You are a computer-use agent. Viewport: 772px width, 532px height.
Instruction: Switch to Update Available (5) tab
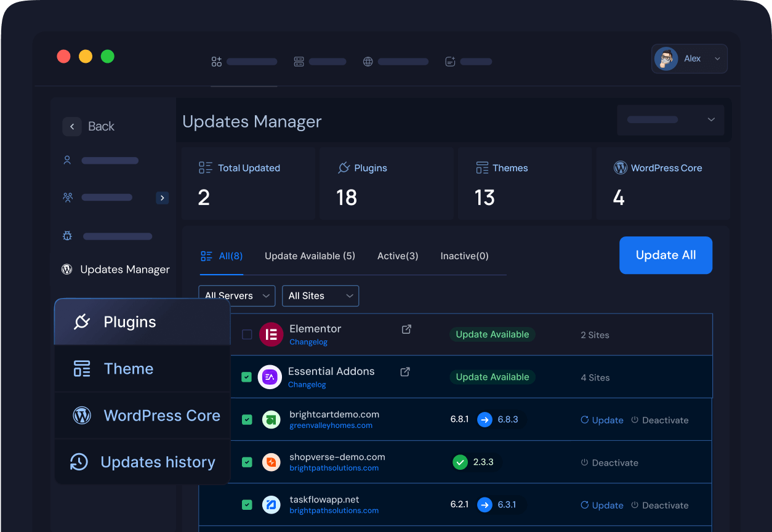click(310, 256)
